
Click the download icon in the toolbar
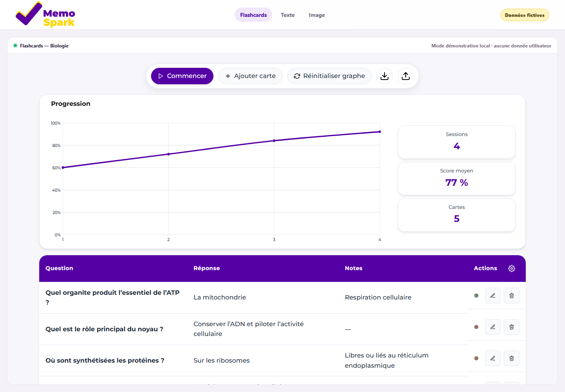[385, 76]
